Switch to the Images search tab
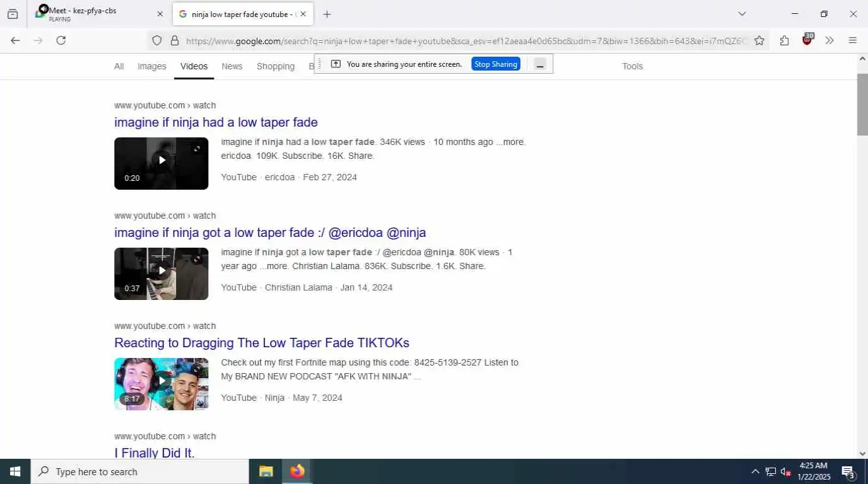 [152, 66]
